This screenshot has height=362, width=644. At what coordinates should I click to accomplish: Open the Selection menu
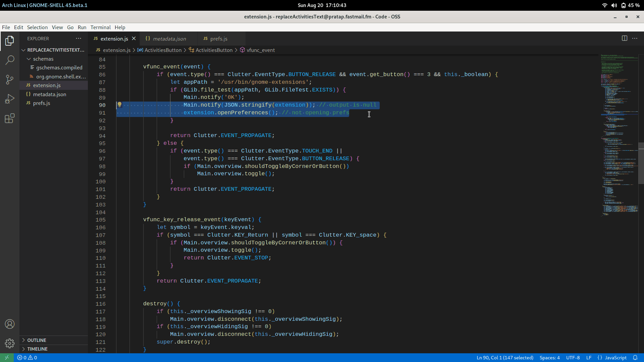point(37,27)
